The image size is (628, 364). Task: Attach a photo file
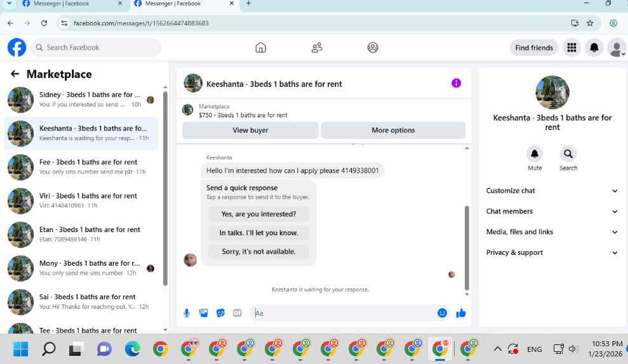tap(203, 313)
